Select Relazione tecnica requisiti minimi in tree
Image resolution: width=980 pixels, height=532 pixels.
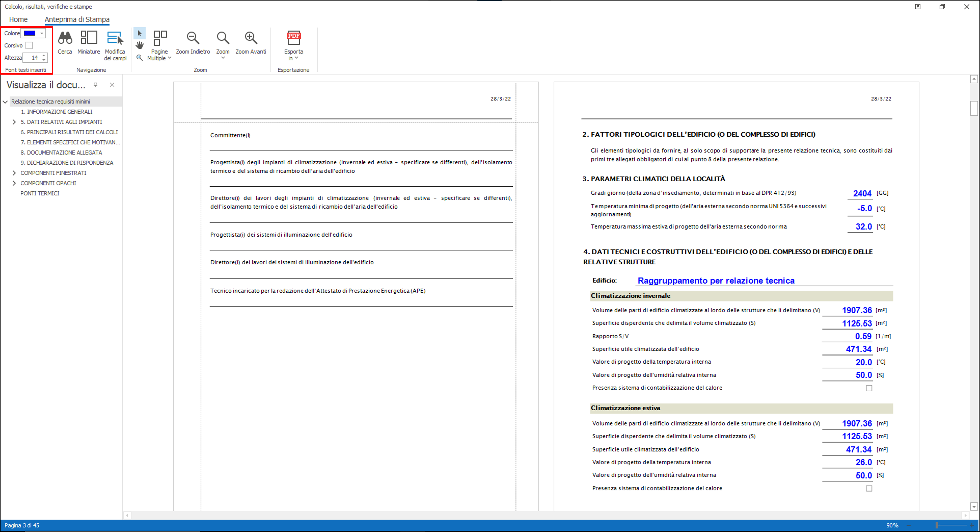pyautogui.click(x=51, y=102)
